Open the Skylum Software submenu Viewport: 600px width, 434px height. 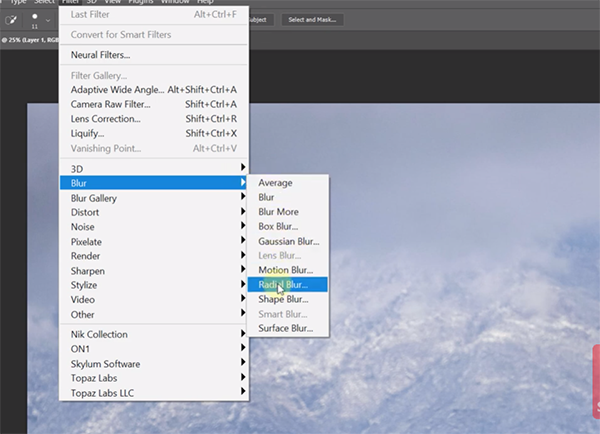pyautogui.click(x=154, y=364)
